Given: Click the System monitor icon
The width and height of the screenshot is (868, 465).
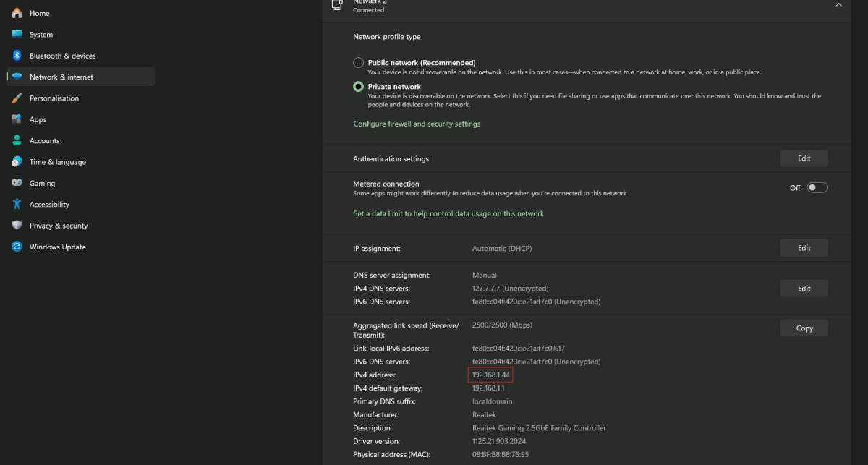Looking at the screenshot, I should click(x=17, y=35).
